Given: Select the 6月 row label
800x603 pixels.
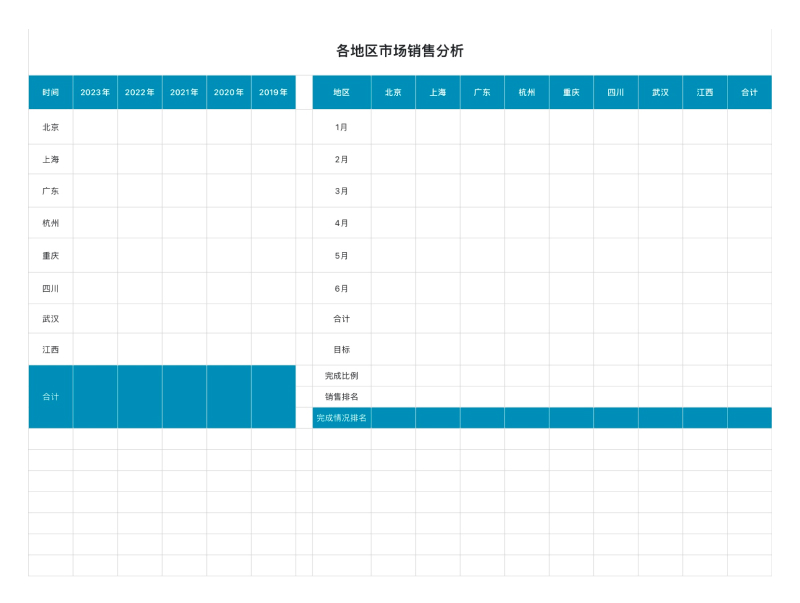Looking at the screenshot, I should click(x=341, y=288).
